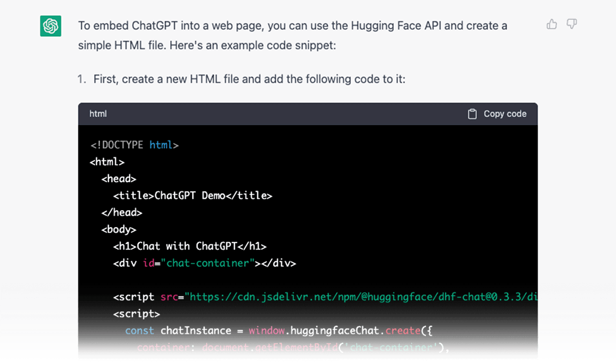Click the opening '<head>' tag line
Image resolution: width=616 pixels, height=364 pixels.
pyautogui.click(x=119, y=179)
